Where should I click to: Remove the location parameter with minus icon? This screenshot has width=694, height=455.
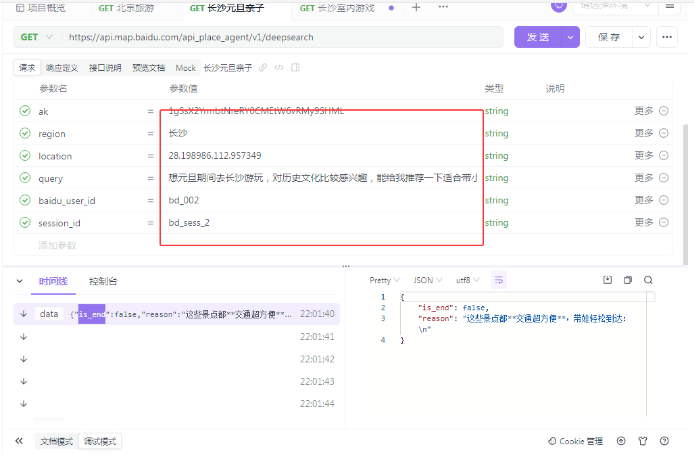point(663,155)
